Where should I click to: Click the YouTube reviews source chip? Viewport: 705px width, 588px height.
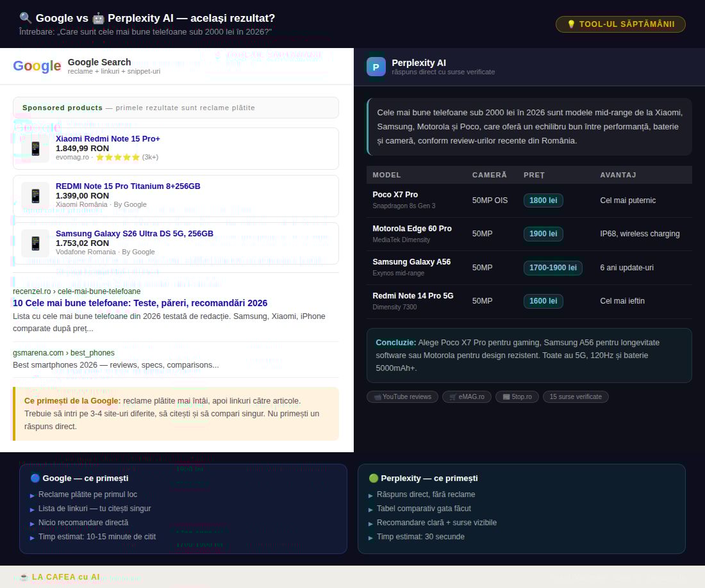(402, 396)
